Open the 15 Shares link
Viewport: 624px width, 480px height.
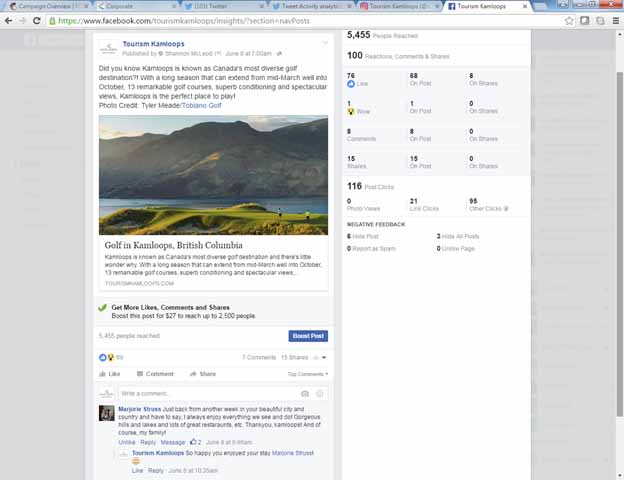(x=294, y=357)
